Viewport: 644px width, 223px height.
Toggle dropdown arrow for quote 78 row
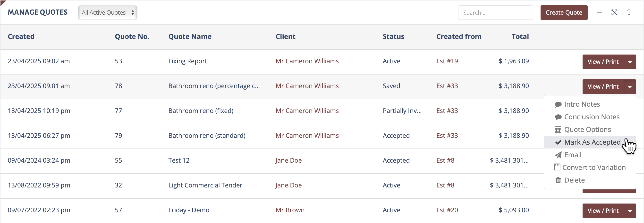(x=630, y=87)
